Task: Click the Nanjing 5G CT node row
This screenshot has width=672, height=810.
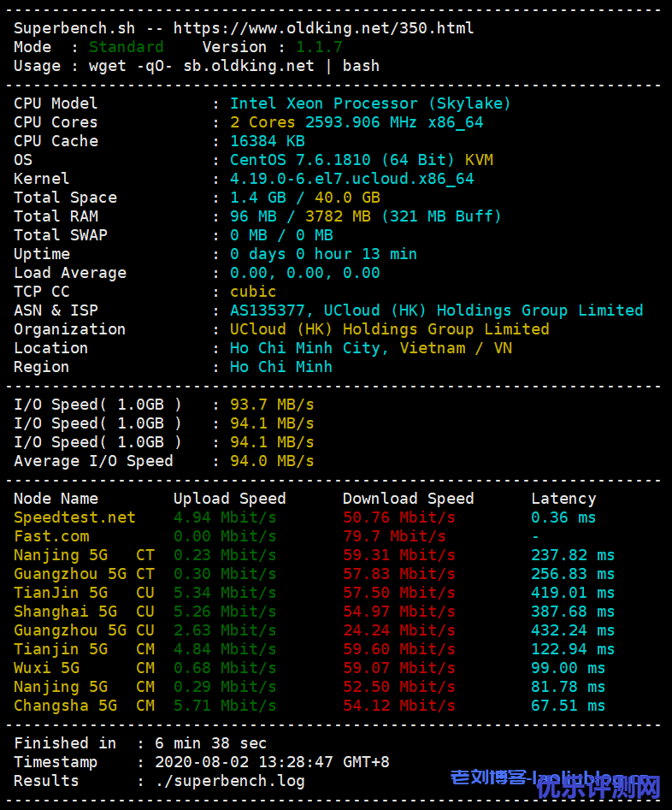Action: point(84,555)
